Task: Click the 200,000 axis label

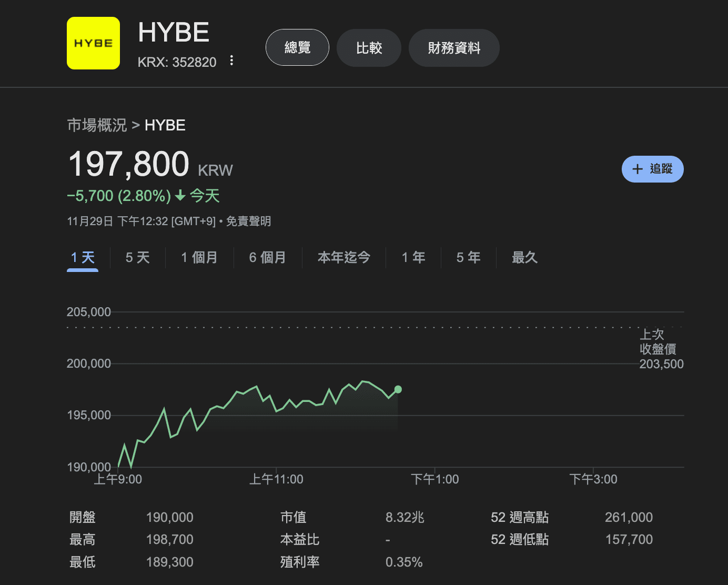Action: [x=89, y=364]
